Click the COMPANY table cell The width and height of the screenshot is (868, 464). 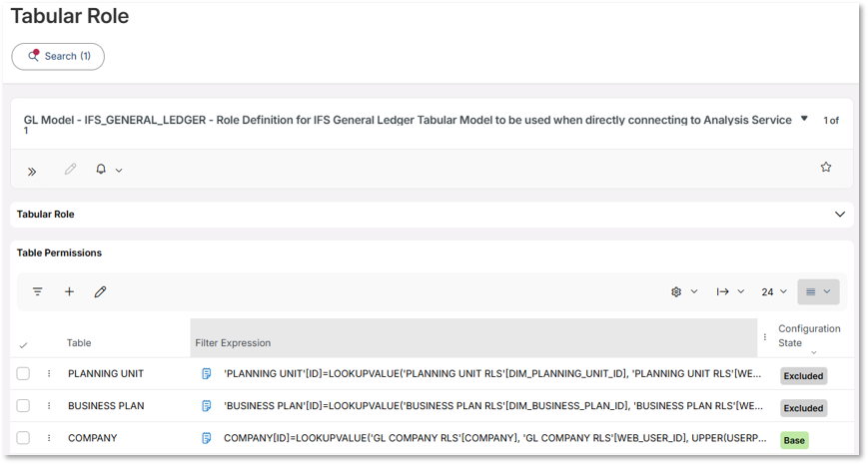tap(93, 438)
